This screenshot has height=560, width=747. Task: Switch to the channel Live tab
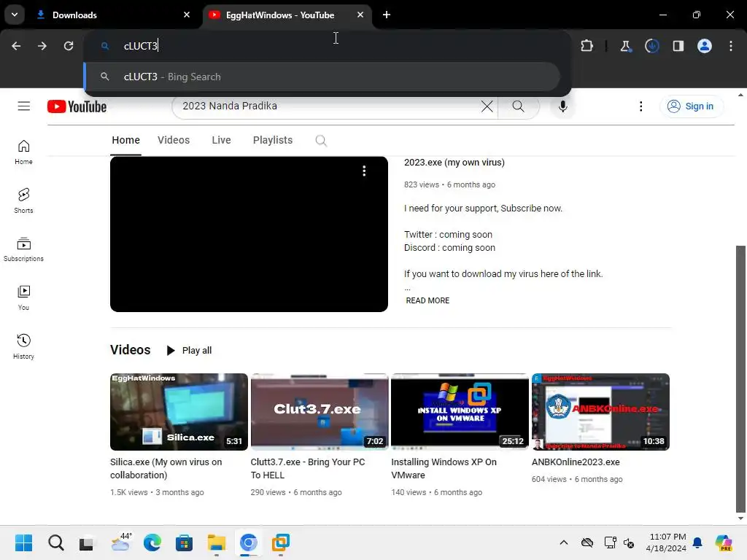pyautogui.click(x=221, y=140)
